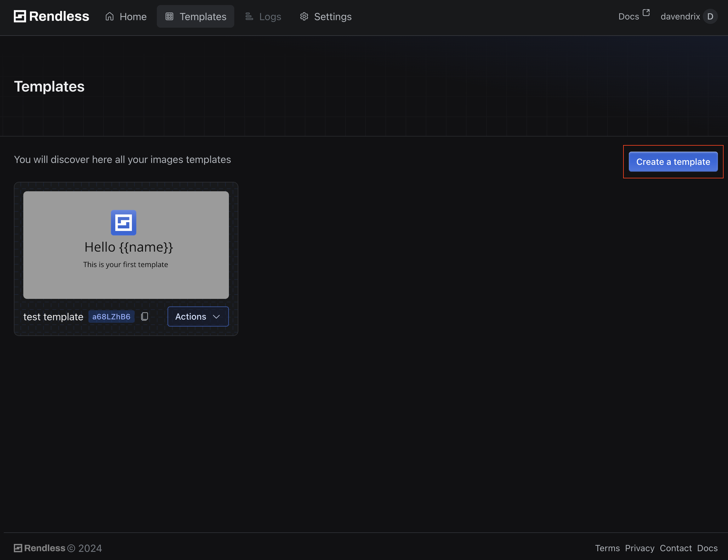Viewport: 728px width, 560px height.
Task: Open the Terms footer link
Action: (x=607, y=548)
